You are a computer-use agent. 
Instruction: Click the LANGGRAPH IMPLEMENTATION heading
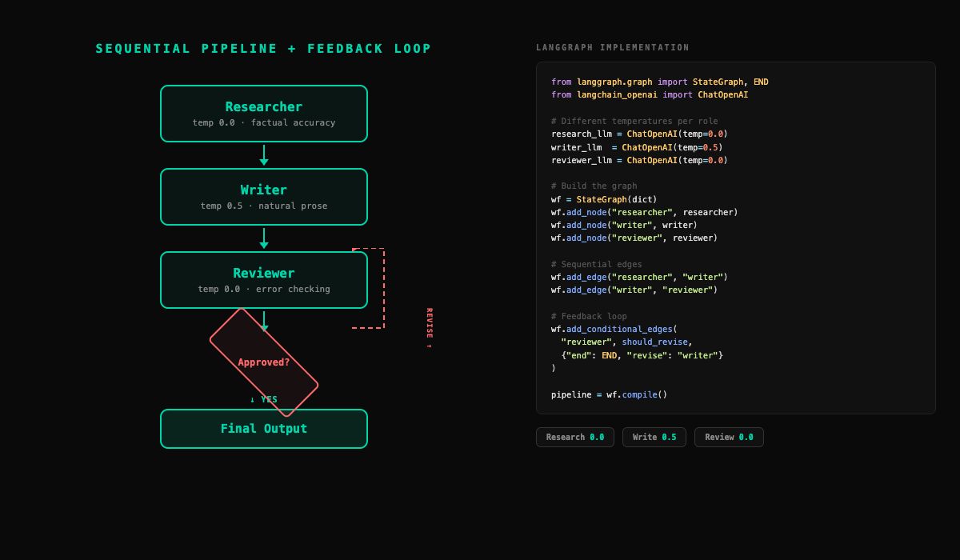point(612,48)
